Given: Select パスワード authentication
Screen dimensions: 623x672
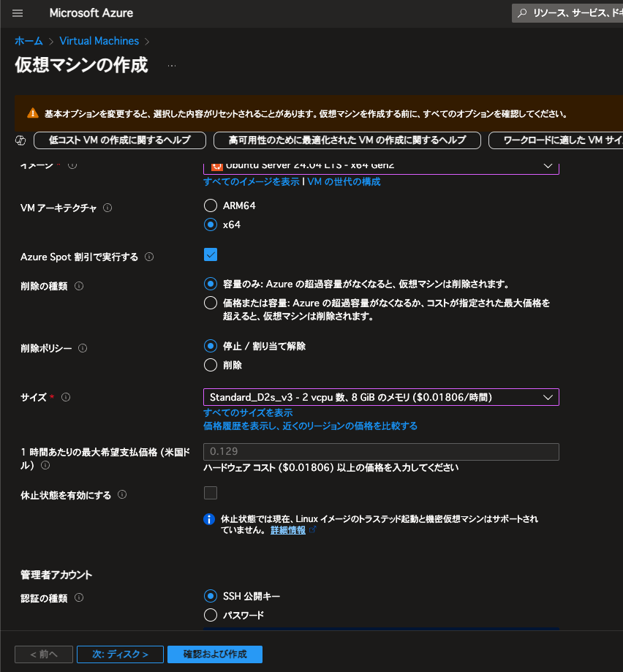Looking at the screenshot, I should click(x=211, y=615).
